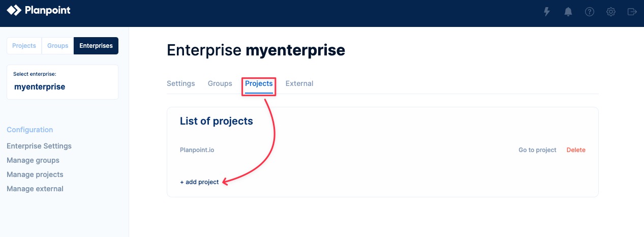Image resolution: width=644 pixels, height=237 pixels.
Task: Switch sidebar to Projects view
Action: coord(24,46)
